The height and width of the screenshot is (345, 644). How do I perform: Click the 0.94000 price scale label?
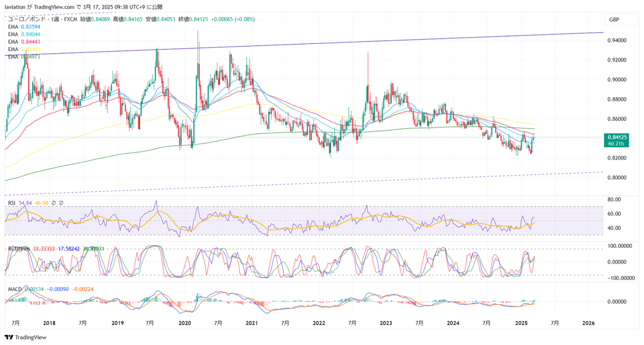click(616, 40)
